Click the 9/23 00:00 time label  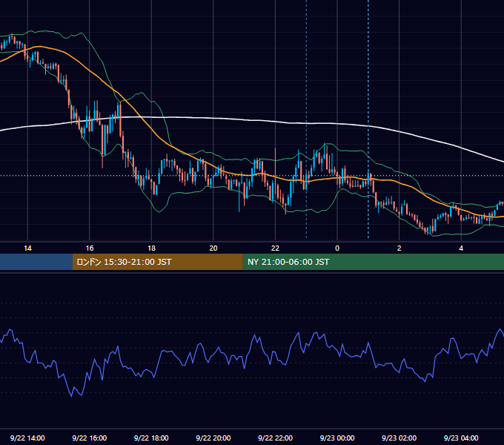[337, 438]
